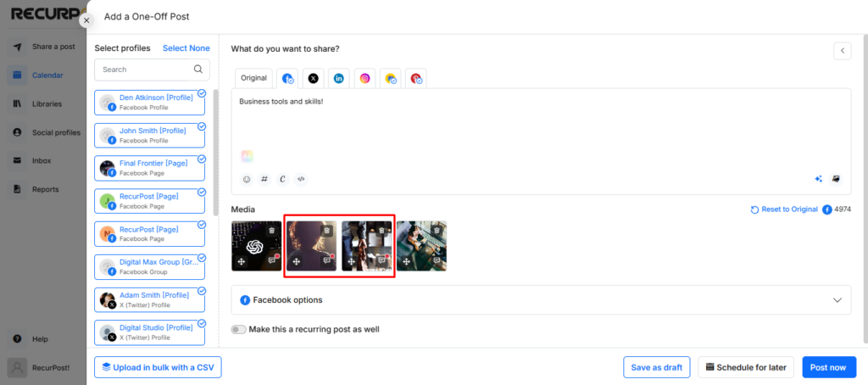Click the Post now button
Screen dimensions: 868x385
[829, 367]
